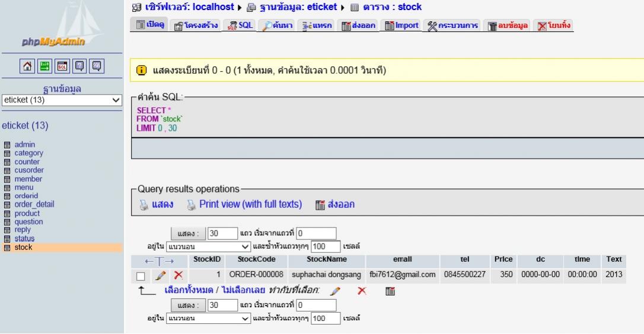Click แสดง print view link in operations
644x334 pixels.
162,204
